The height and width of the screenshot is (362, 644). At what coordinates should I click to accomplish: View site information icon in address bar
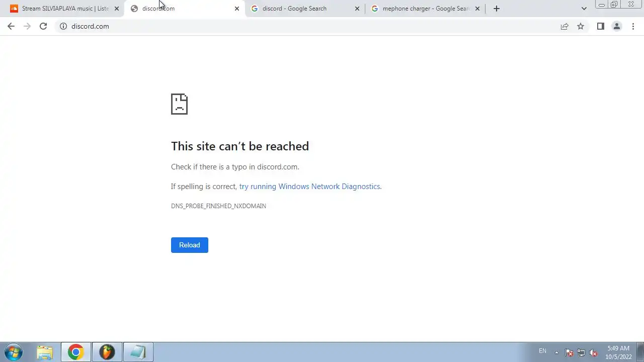click(x=63, y=26)
